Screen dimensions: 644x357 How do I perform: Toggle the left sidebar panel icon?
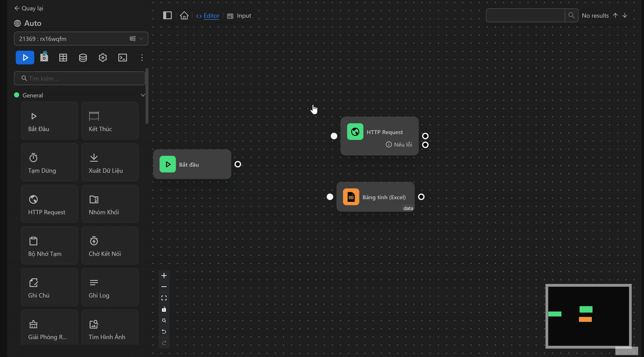[x=167, y=15]
